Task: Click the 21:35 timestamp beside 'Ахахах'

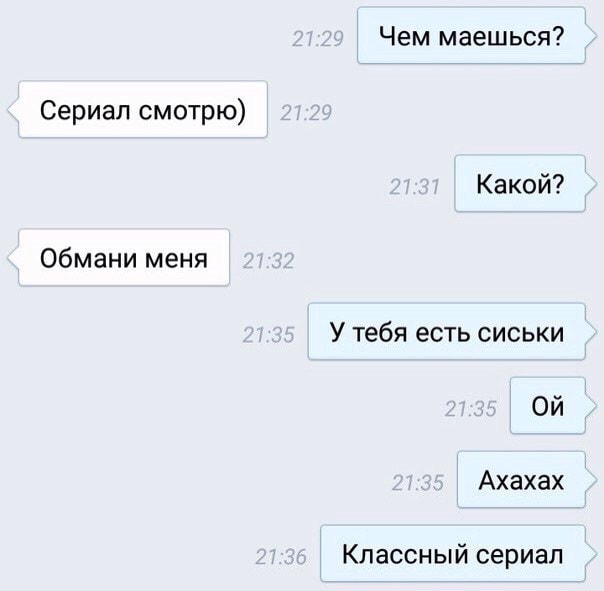Action: pyautogui.click(x=418, y=483)
